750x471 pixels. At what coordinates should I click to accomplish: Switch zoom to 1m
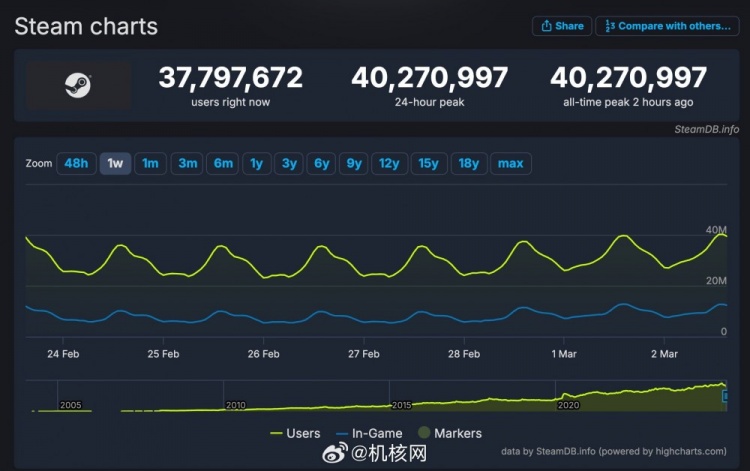pyautogui.click(x=150, y=164)
